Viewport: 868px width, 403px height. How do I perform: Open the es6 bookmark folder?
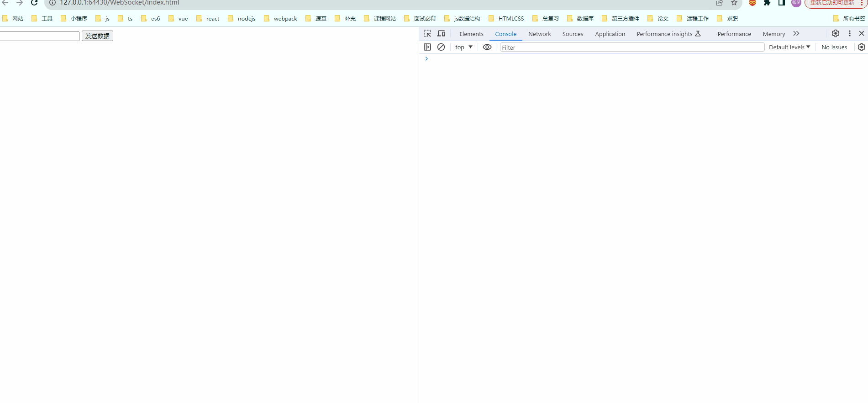[x=151, y=18]
